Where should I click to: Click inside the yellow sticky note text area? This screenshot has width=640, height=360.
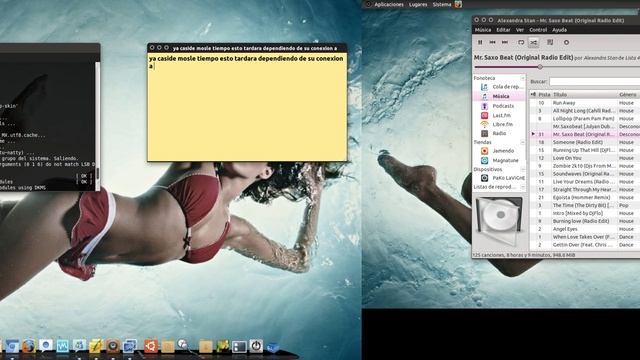coord(247,107)
